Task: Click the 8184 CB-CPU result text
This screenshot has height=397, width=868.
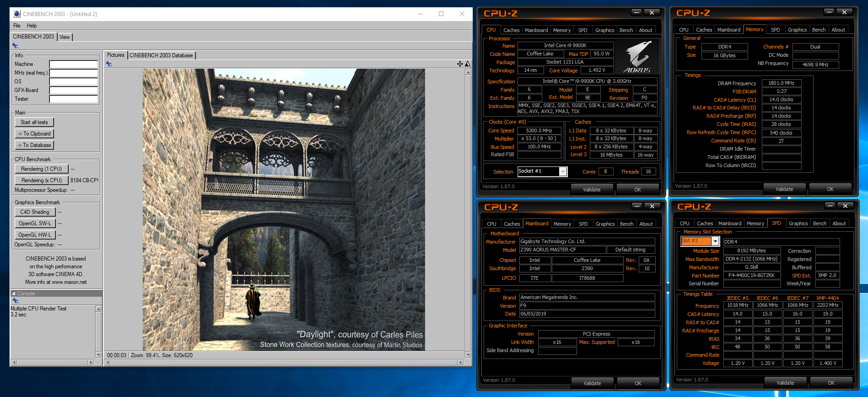Action: [x=84, y=180]
